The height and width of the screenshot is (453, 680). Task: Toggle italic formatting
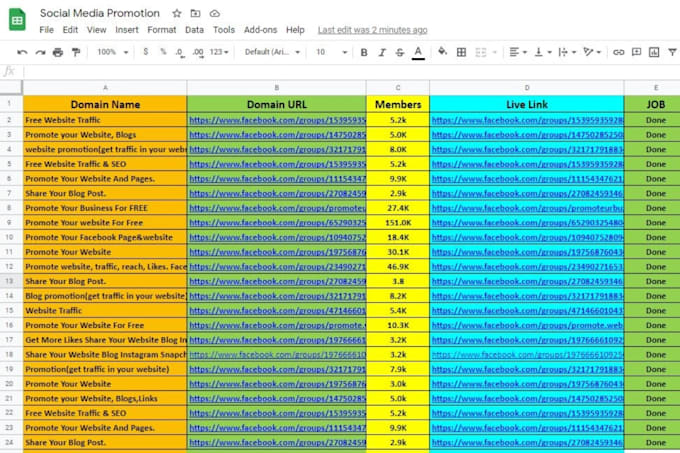pyautogui.click(x=382, y=52)
